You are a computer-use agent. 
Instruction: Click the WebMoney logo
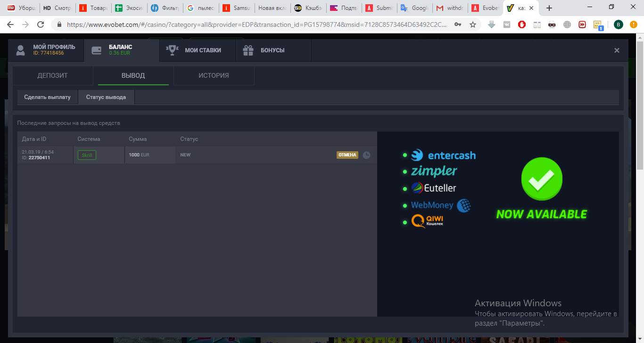click(x=441, y=205)
